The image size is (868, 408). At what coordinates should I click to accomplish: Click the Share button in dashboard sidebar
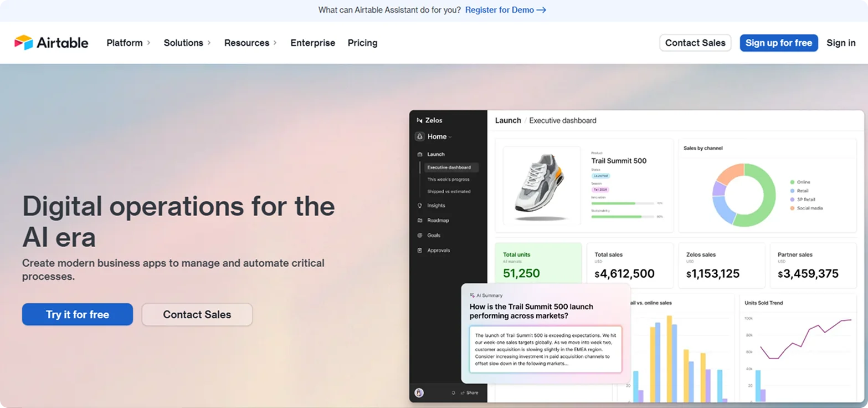[x=469, y=392]
